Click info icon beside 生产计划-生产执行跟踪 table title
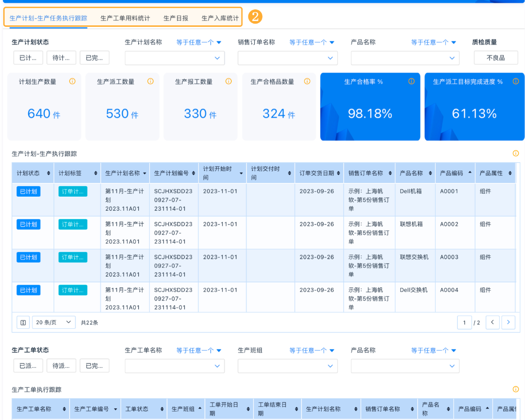The height and width of the screenshot is (420, 525). (516, 153)
